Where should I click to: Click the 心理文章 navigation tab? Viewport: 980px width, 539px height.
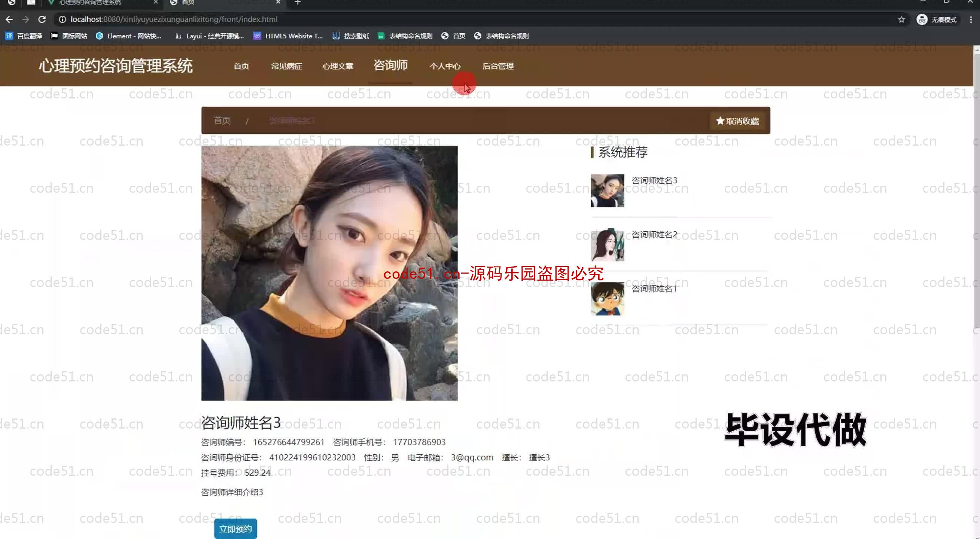coord(338,66)
